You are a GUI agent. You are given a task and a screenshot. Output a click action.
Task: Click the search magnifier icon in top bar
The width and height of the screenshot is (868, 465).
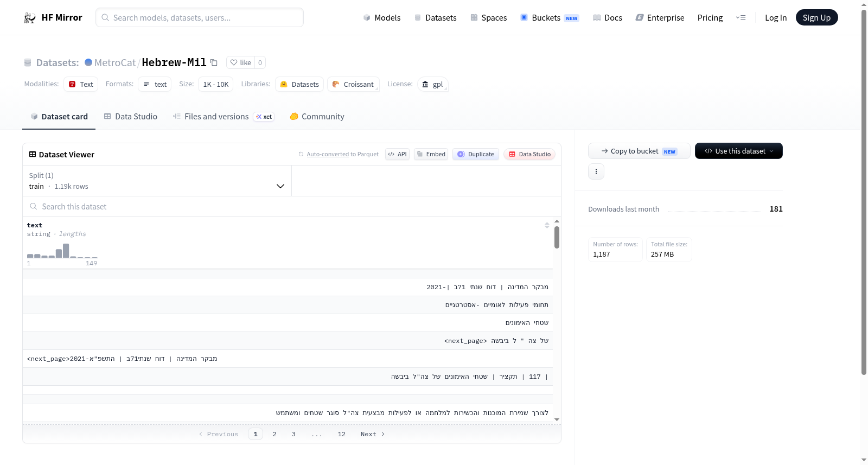105,17
